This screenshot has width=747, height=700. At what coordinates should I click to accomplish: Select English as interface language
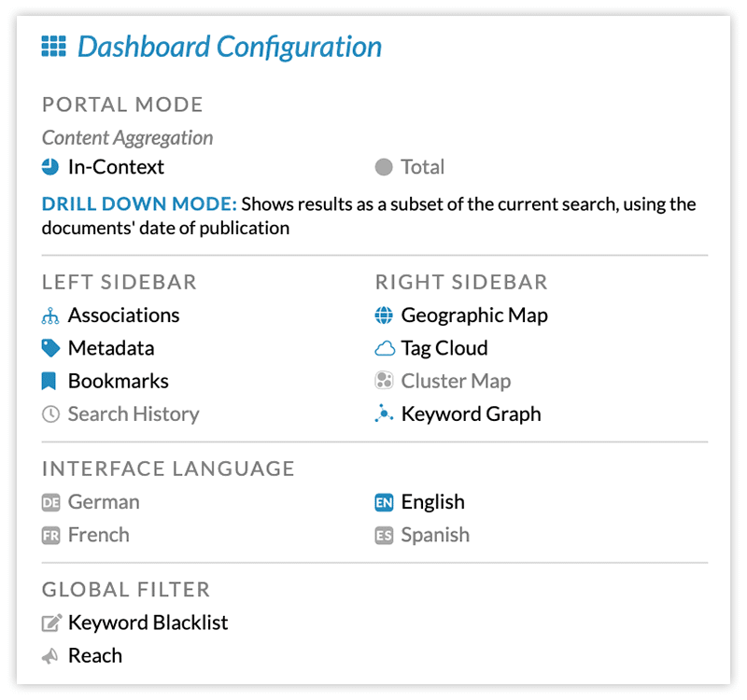pyautogui.click(x=432, y=502)
